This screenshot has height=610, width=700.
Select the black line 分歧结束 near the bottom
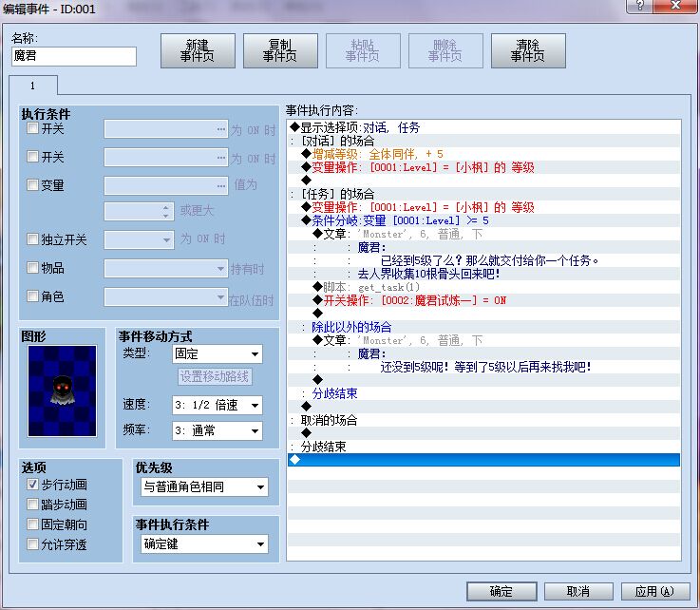tap(484, 447)
